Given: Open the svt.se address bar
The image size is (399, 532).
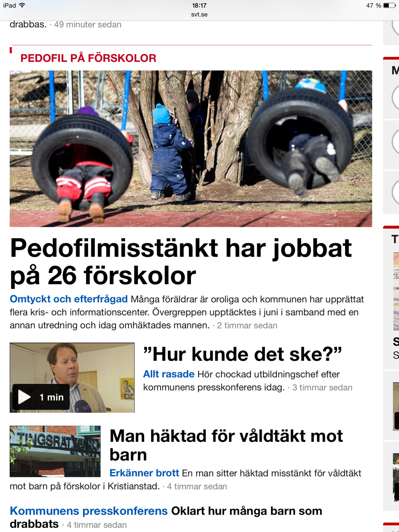Looking at the screenshot, I should coord(199,14).
